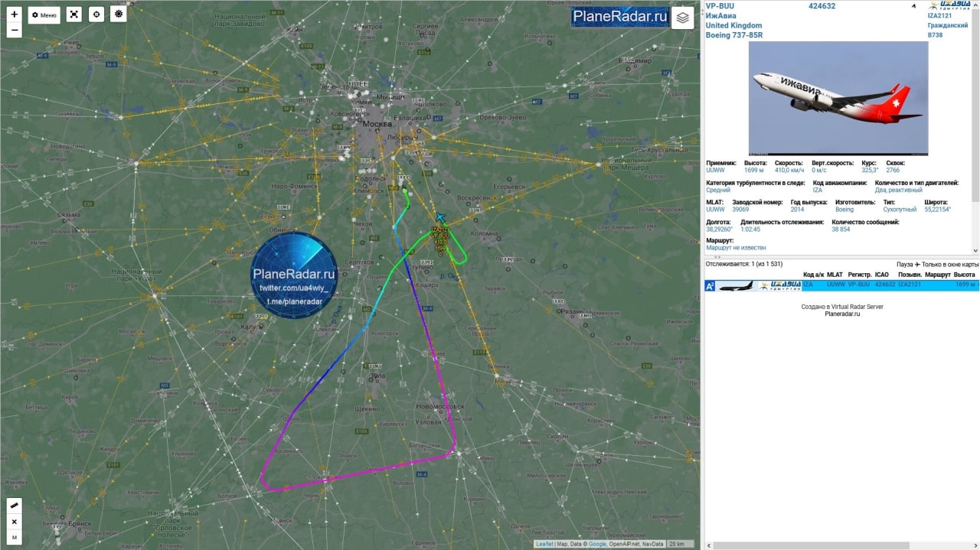This screenshot has width=980, height=550.
Task: Click the heading value 325,3°
Action: coord(869,170)
